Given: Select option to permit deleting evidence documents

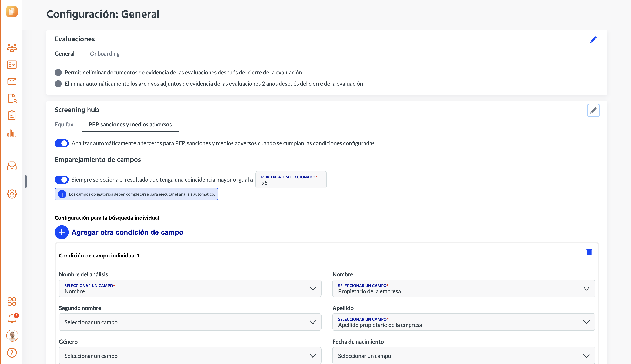Looking at the screenshot, I should [x=58, y=73].
